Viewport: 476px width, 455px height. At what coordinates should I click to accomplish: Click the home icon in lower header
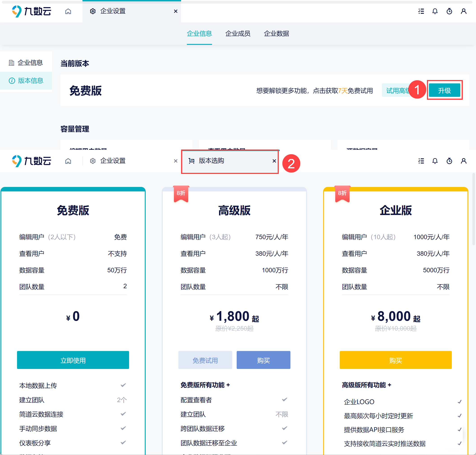tap(68, 161)
